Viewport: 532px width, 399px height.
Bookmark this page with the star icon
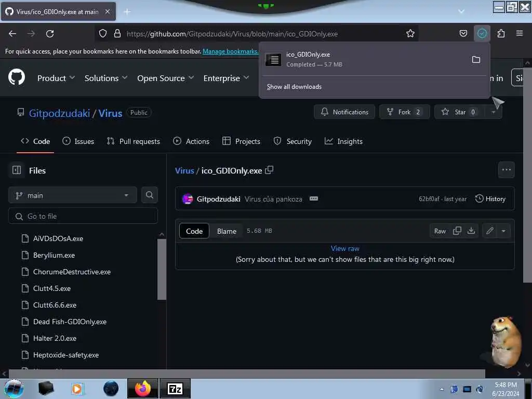(410, 34)
